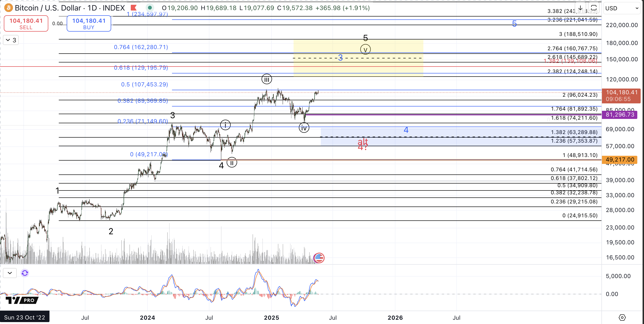This screenshot has height=324, width=644.
Task: Click the 2024 label on time axis
Action: [x=147, y=318]
